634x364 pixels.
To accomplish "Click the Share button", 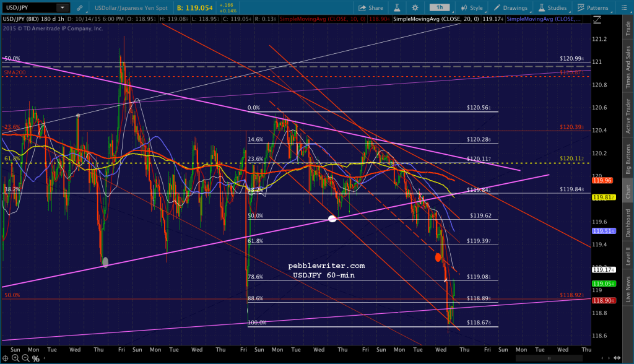I will click(370, 7).
